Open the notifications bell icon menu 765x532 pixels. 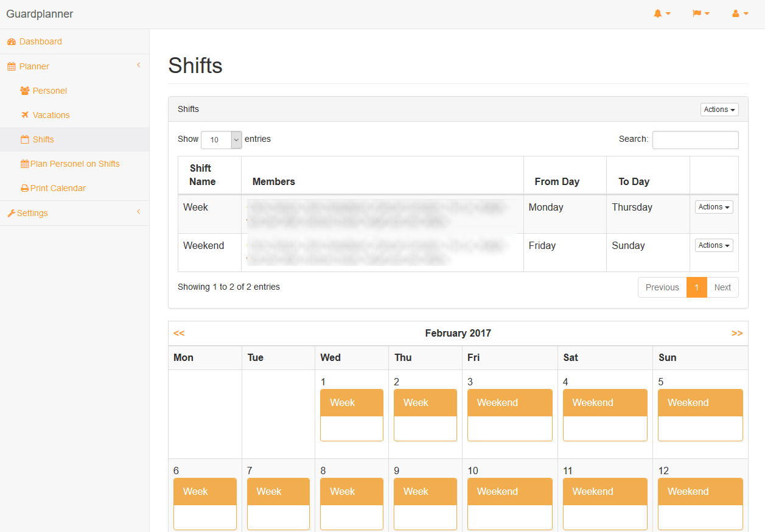click(662, 14)
